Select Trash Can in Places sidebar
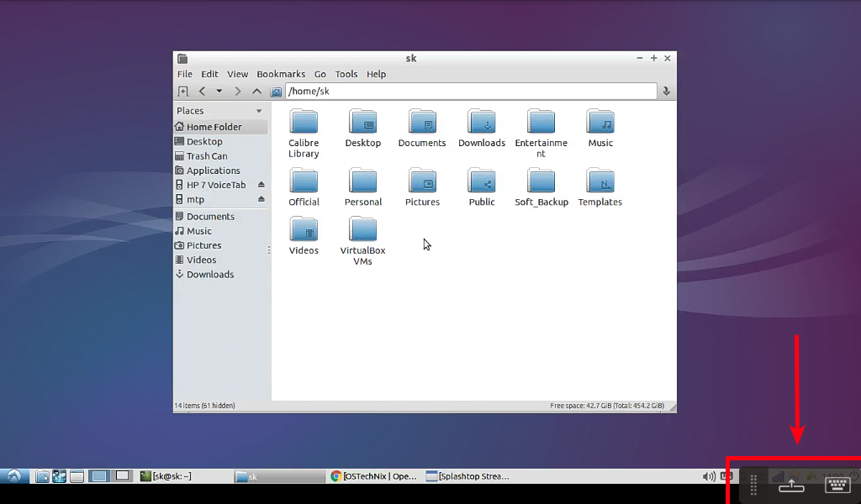The width and height of the screenshot is (861, 504). (x=207, y=156)
